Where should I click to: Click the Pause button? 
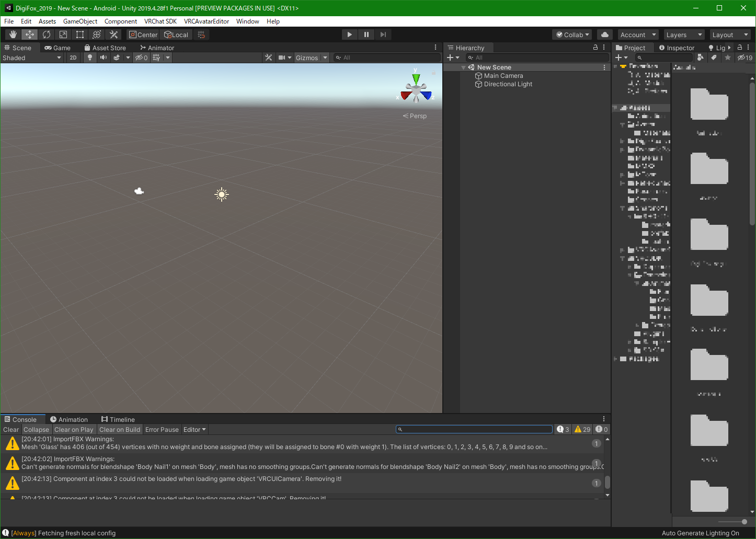tap(366, 35)
